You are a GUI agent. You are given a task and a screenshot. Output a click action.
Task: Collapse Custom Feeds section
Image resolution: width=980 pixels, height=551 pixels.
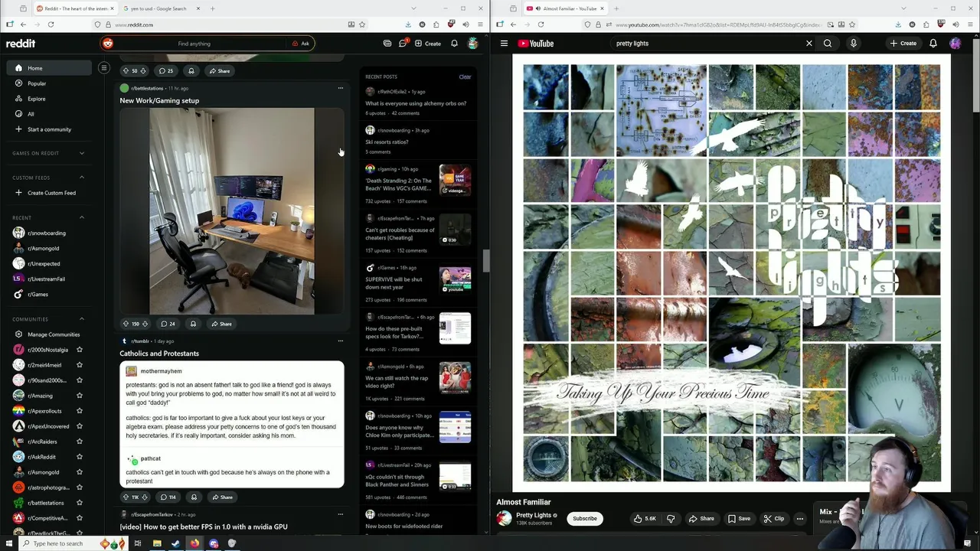[82, 178]
